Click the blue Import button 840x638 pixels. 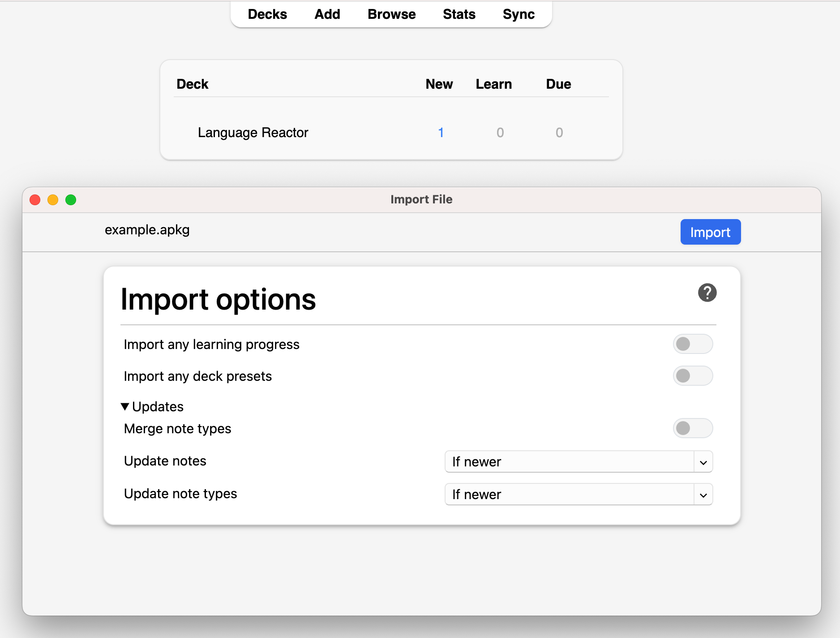click(710, 232)
